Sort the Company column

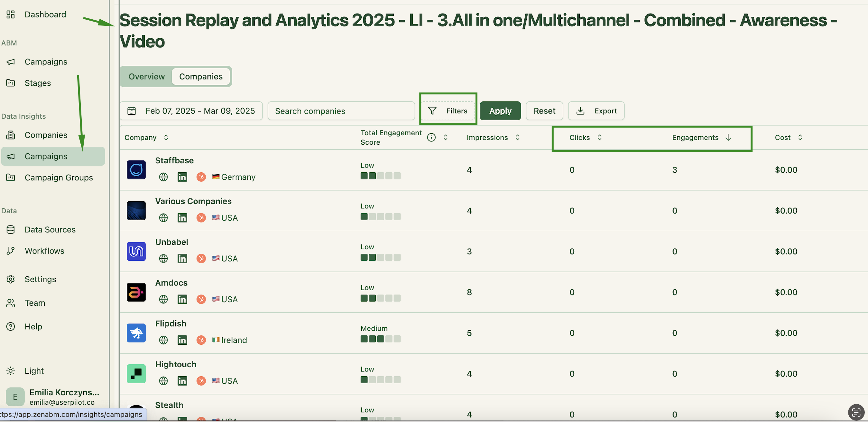point(166,137)
